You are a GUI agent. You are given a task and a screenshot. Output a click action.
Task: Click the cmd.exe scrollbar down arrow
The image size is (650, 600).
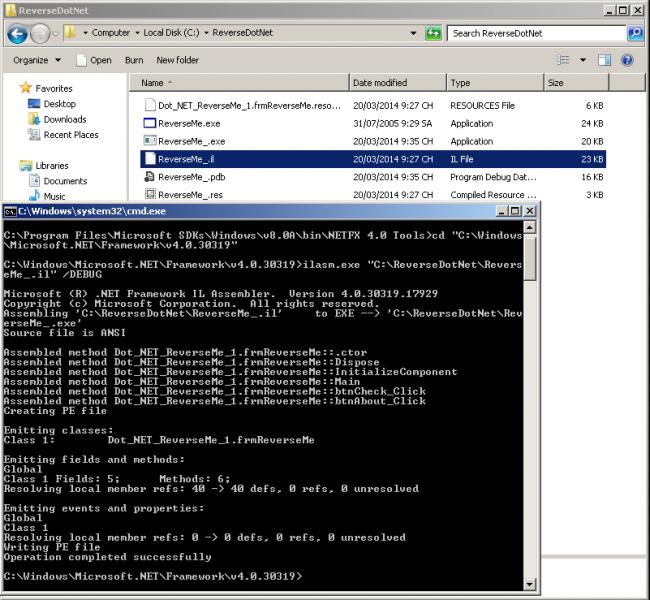point(529,585)
